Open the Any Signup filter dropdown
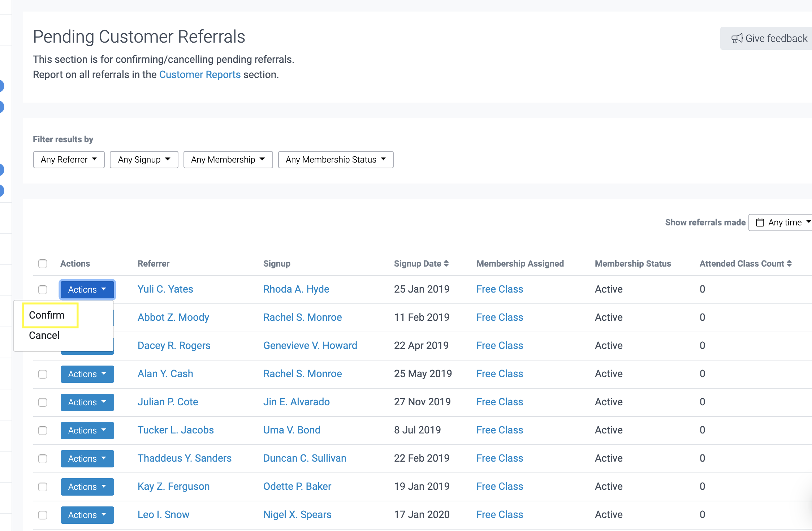The height and width of the screenshot is (531, 812). [144, 160]
